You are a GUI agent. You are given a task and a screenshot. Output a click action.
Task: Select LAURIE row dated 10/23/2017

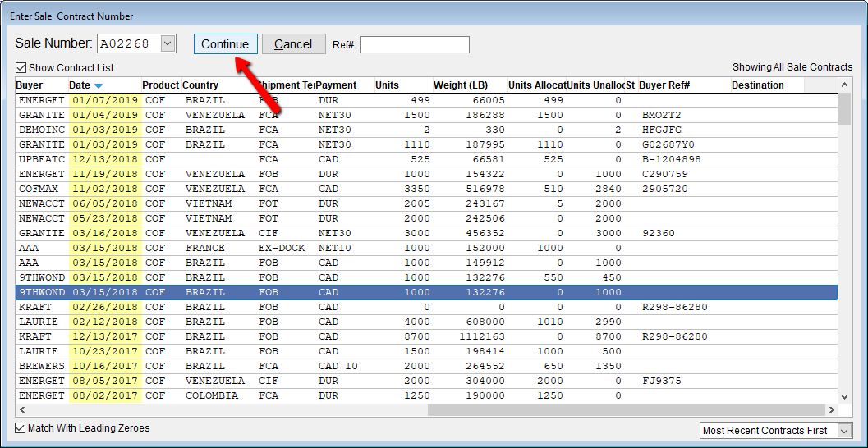(426, 351)
